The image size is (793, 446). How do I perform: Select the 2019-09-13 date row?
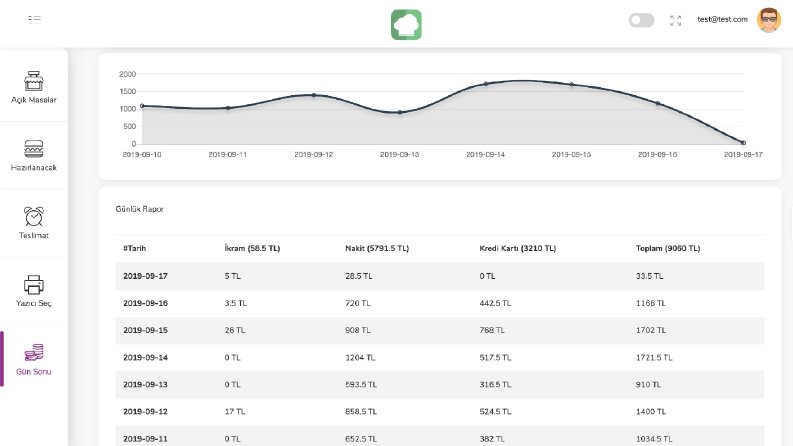pos(439,385)
